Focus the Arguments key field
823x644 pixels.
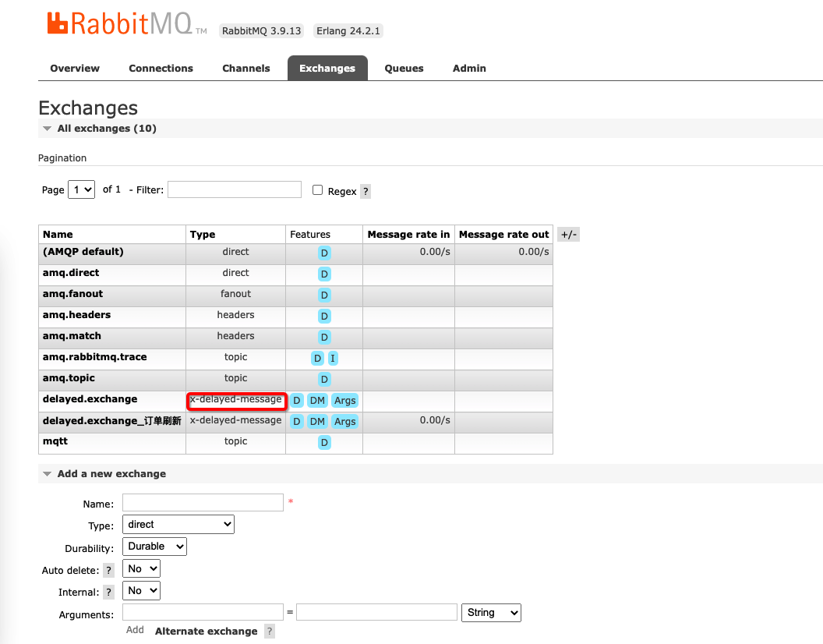point(203,613)
